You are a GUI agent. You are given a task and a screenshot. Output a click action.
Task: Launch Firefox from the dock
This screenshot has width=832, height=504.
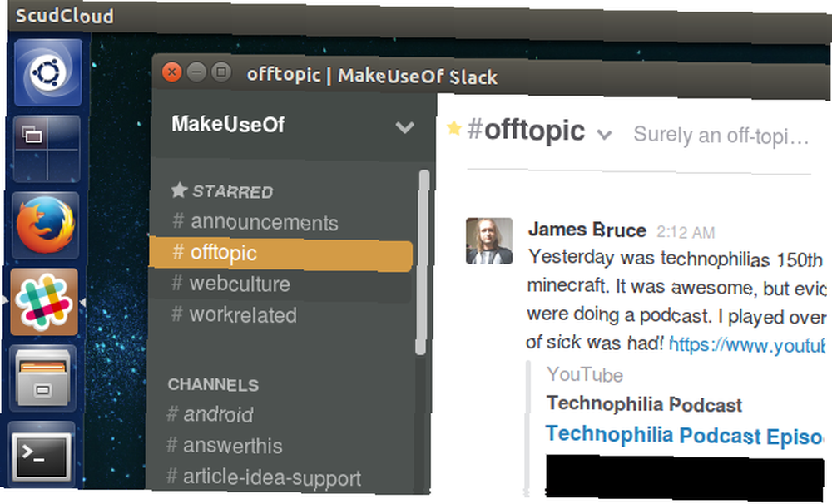click(45, 225)
